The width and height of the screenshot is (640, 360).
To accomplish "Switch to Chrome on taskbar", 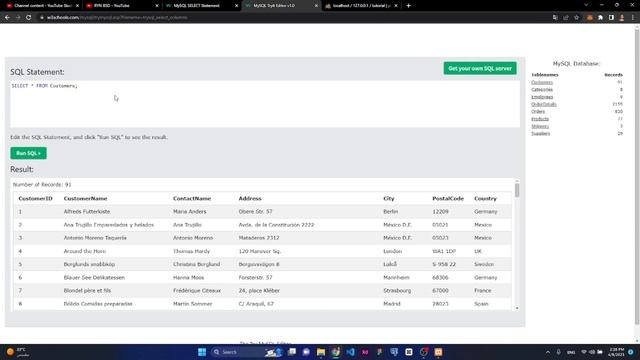I will (x=336, y=352).
